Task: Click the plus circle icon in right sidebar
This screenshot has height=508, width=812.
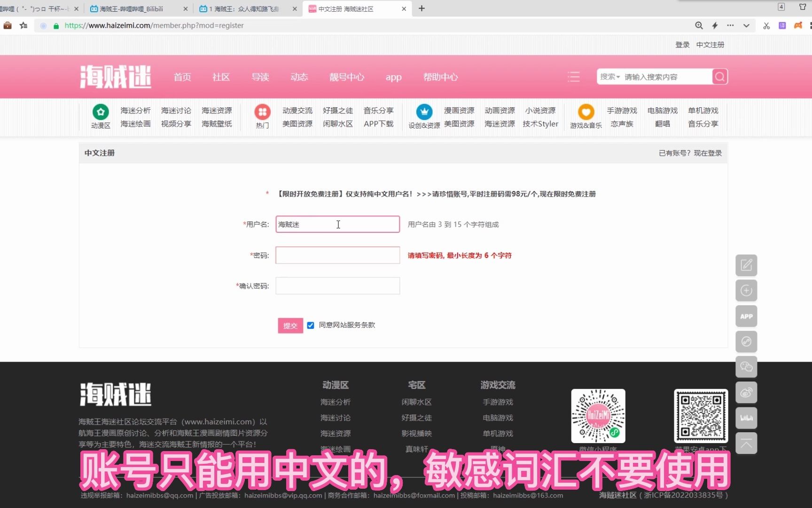Action: point(746,291)
